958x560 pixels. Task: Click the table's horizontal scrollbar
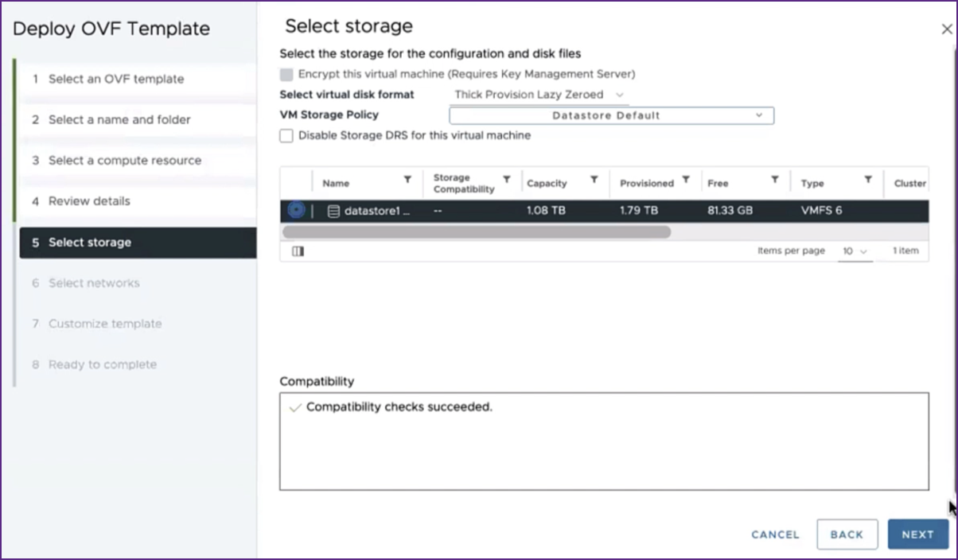[x=476, y=231]
